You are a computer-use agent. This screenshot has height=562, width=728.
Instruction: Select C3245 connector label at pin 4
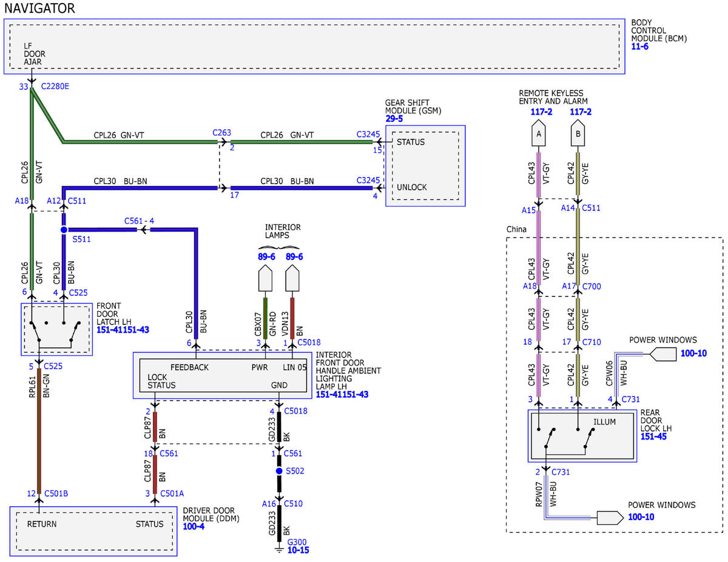click(x=369, y=180)
